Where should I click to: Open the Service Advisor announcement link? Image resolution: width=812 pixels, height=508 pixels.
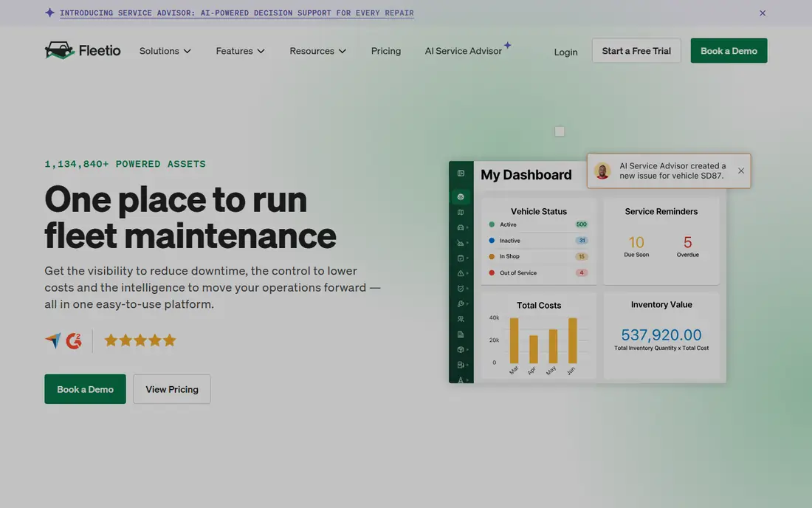pos(237,13)
